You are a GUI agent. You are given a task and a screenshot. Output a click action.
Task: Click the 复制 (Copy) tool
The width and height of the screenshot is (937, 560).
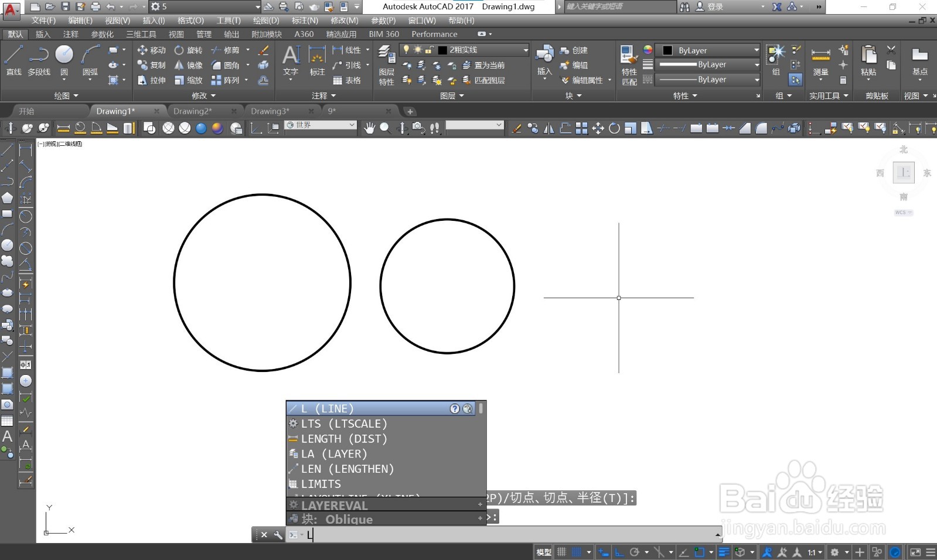click(151, 65)
